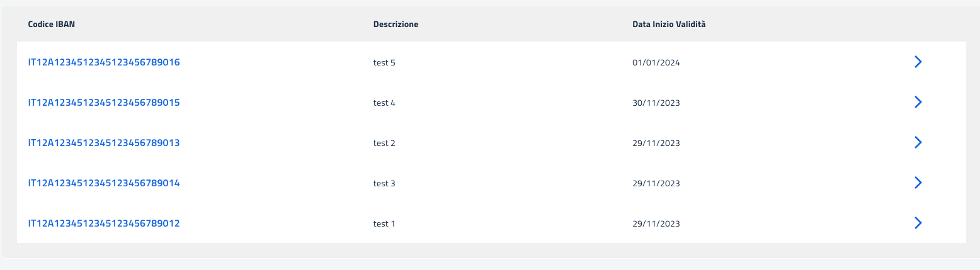Click the date 01/01/2024
Screen dimensions: 980x270
point(656,63)
